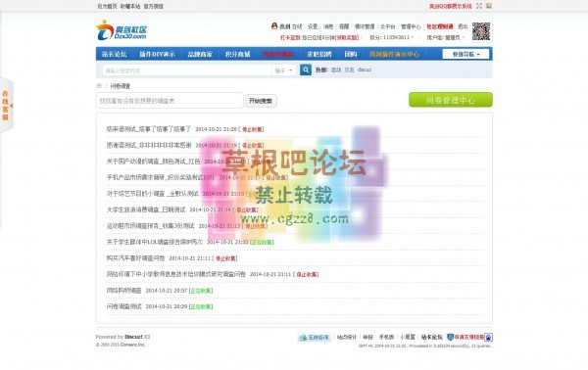Image resolution: width=588 pixels, height=370 pixels.
Task: Click the QR code image in header
Action: 481,31
